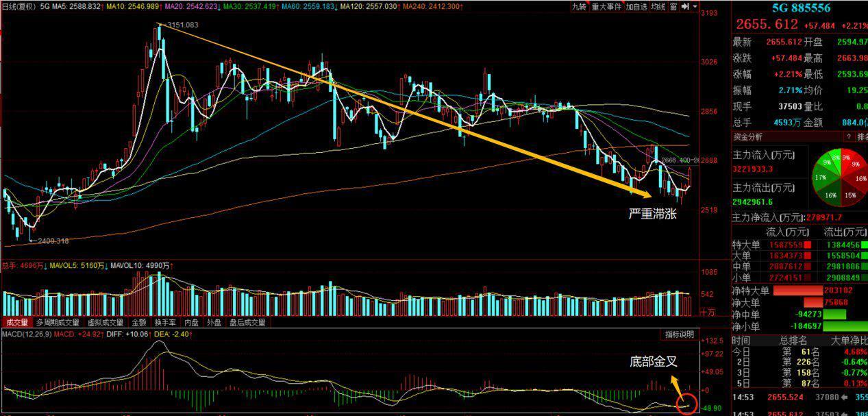
Task: Click the 5日 ranking row 第87名
Action: [799, 383]
